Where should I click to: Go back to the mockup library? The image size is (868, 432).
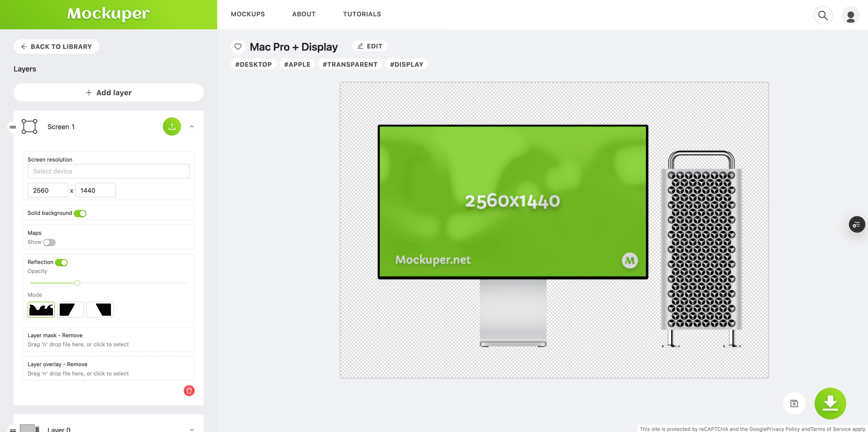(56, 47)
